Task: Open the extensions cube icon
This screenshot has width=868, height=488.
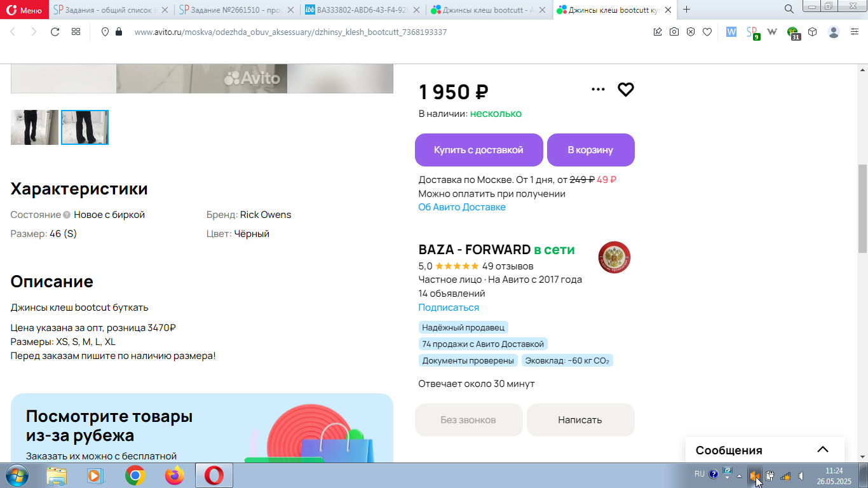Action: click(x=812, y=32)
